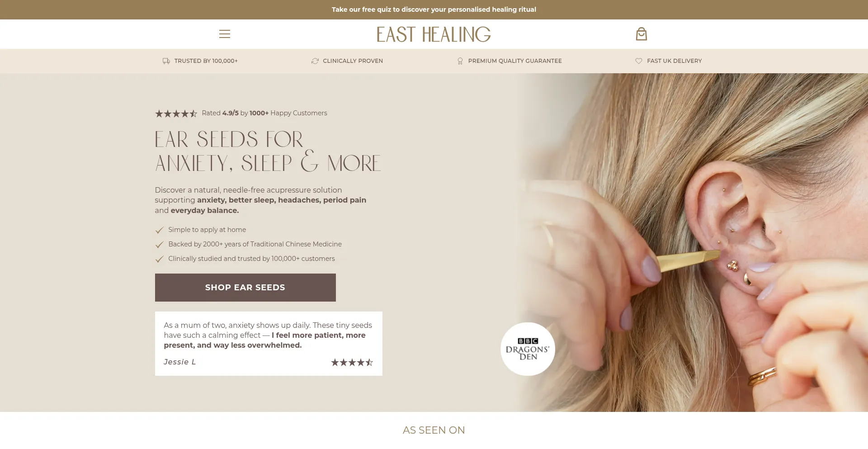
Task: Click the circular arrows Clinically Proven icon
Action: pyautogui.click(x=315, y=61)
